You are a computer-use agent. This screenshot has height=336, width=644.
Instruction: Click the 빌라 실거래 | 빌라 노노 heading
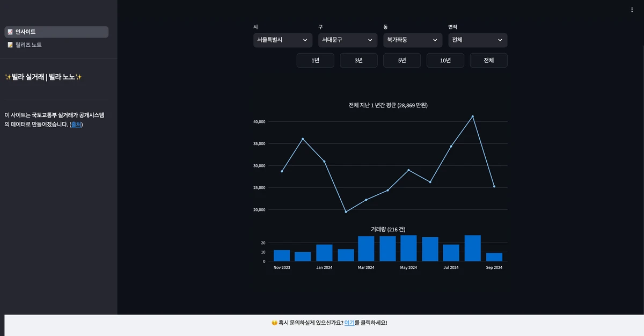coord(43,77)
